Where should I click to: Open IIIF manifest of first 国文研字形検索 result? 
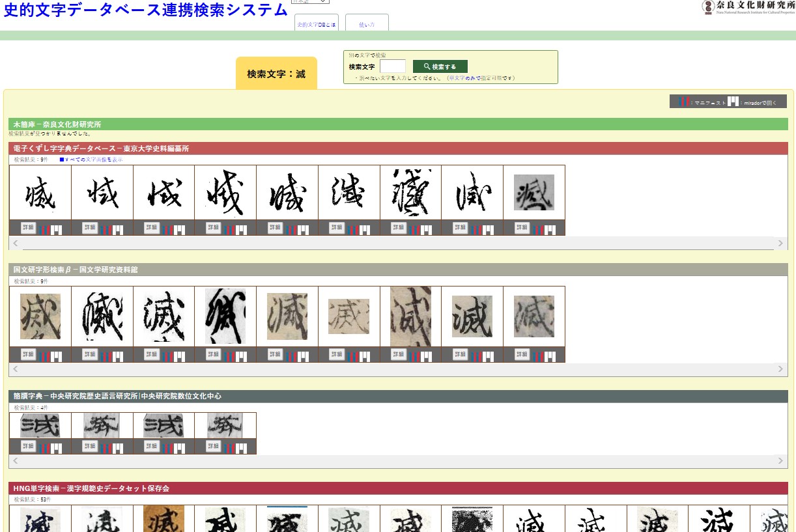(x=45, y=357)
